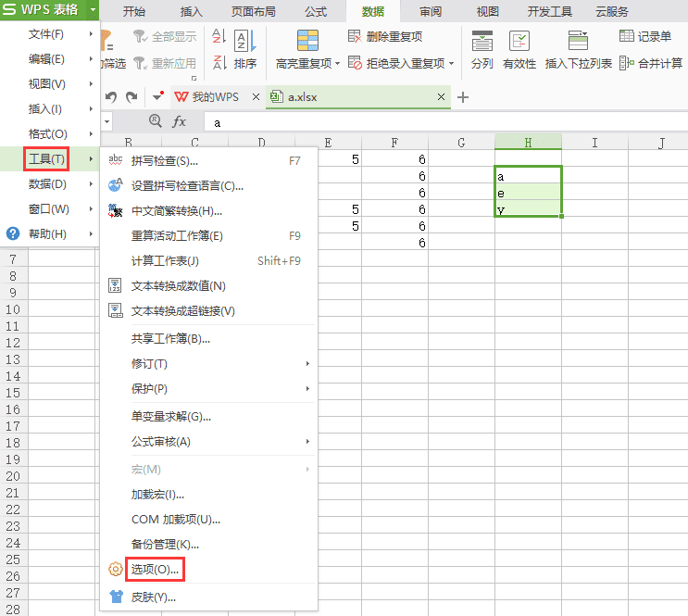Open the 窗口(W) menu

click(50, 209)
